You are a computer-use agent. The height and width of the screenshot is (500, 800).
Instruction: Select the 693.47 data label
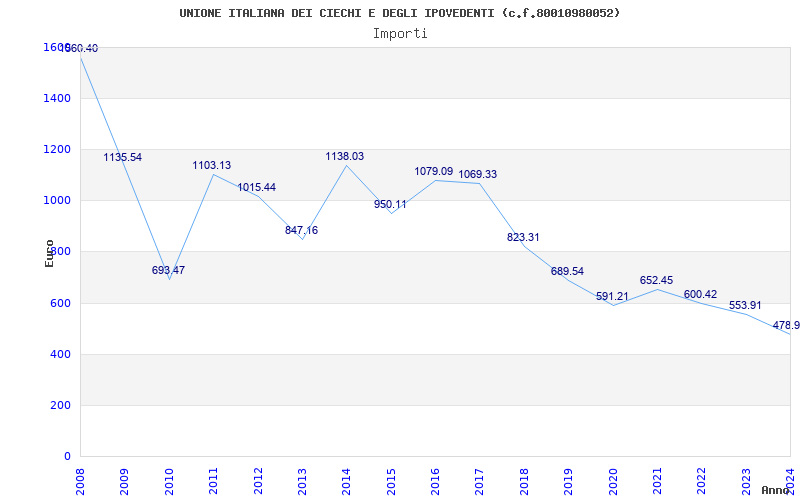pyautogui.click(x=168, y=270)
